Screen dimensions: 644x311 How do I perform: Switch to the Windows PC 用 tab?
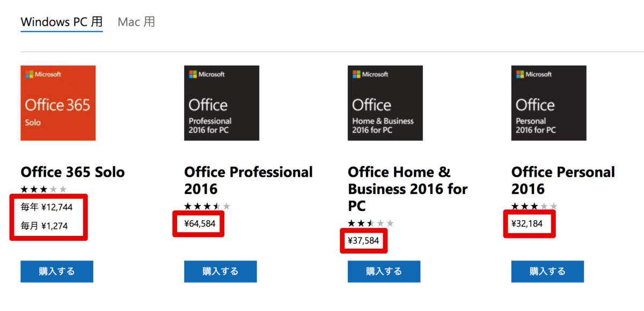(x=62, y=22)
